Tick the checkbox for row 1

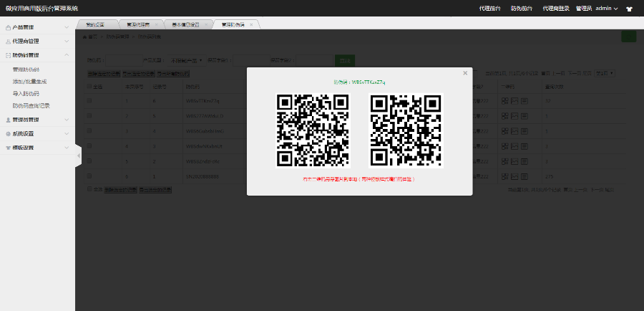[89, 101]
